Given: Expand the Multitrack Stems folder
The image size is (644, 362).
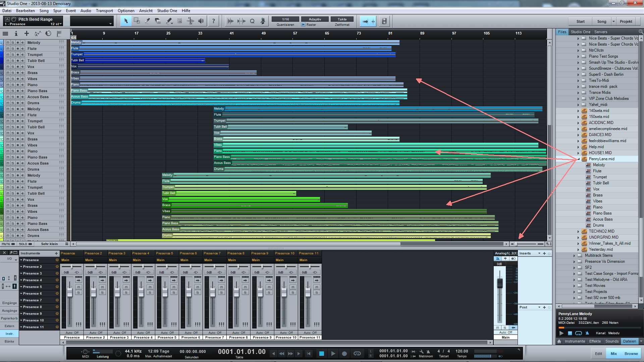Looking at the screenshot, I should coord(574,255).
